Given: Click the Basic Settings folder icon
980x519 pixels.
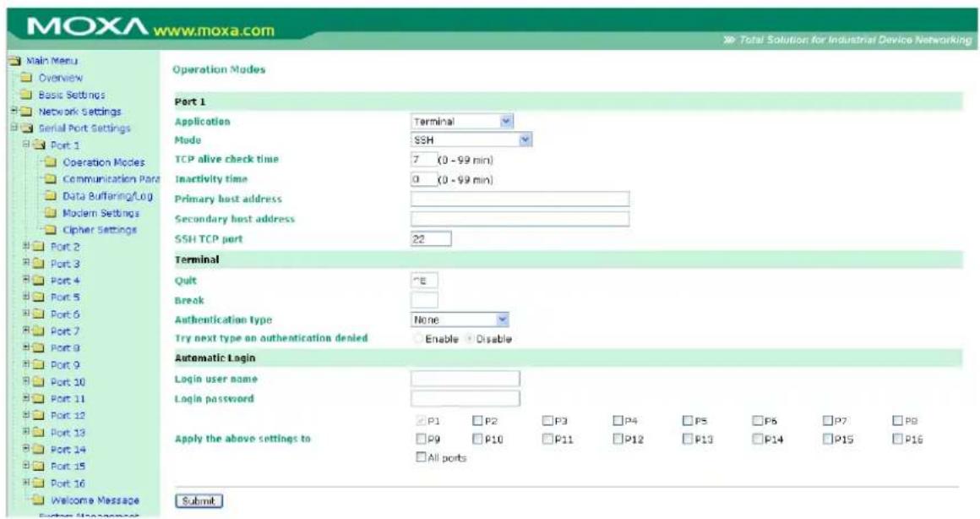Looking at the screenshot, I should coord(26,95).
